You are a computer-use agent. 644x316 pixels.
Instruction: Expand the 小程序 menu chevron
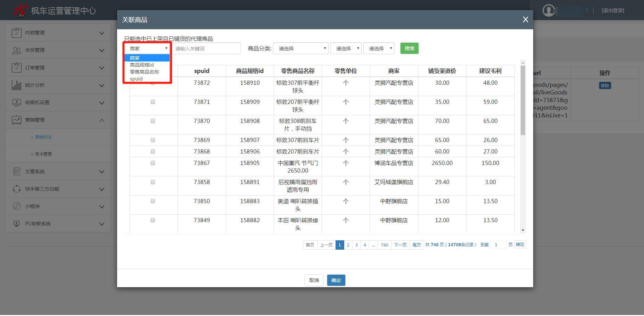(x=101, y=207)
